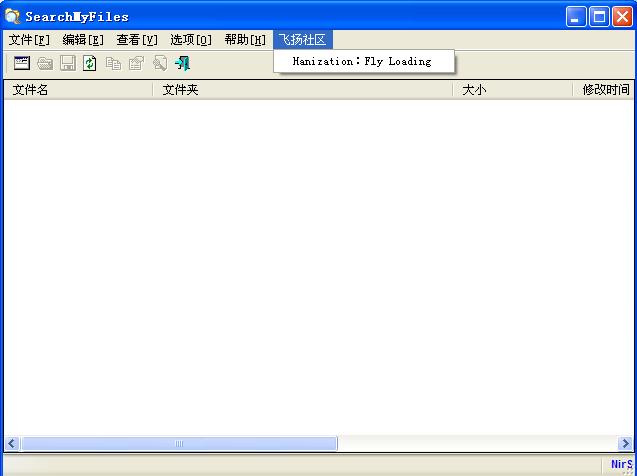This screenshot has width=637, height=476.
Task: Close the SearchMyFiles window
Action: pos(622,17)
